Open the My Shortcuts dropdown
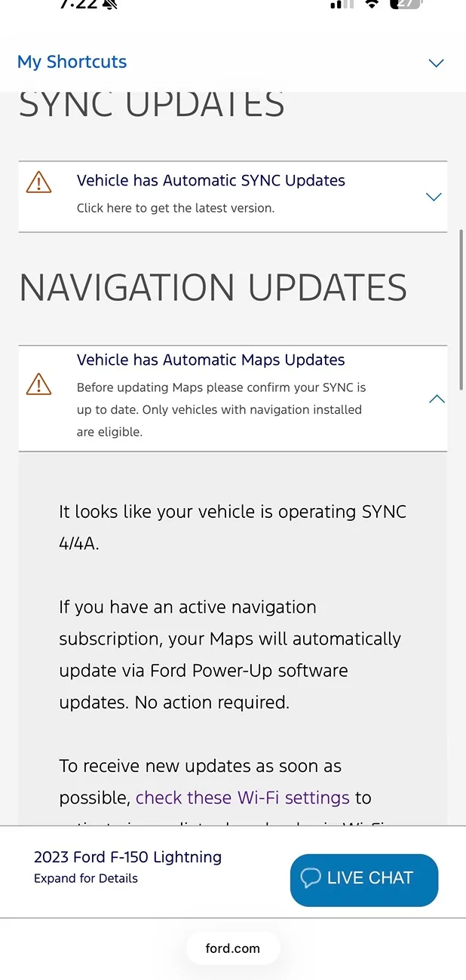 [x=436, y=63]
